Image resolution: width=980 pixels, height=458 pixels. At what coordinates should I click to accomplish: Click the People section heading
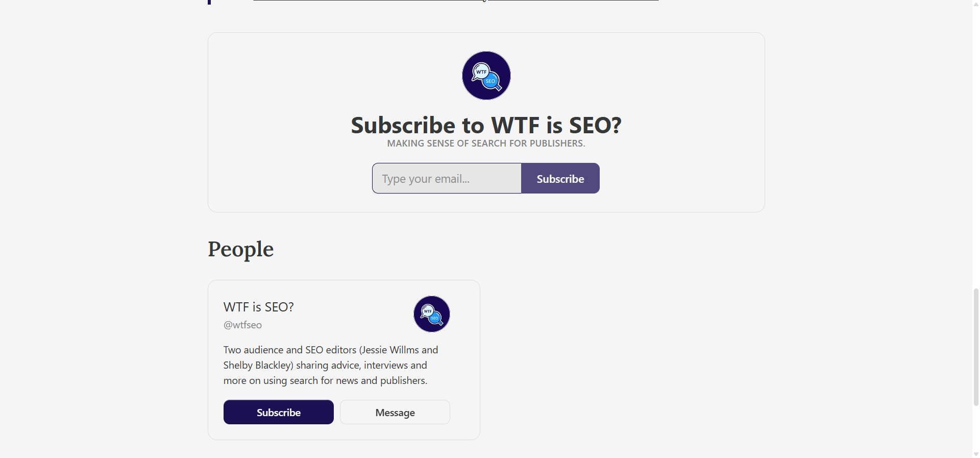[240, 250]
